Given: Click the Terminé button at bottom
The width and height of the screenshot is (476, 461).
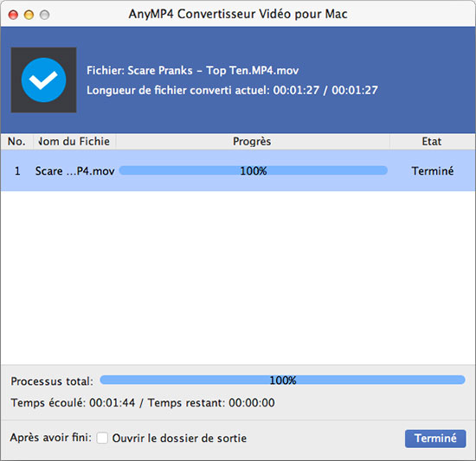Looking at the screenshot, I should click(x=435, y=439).
